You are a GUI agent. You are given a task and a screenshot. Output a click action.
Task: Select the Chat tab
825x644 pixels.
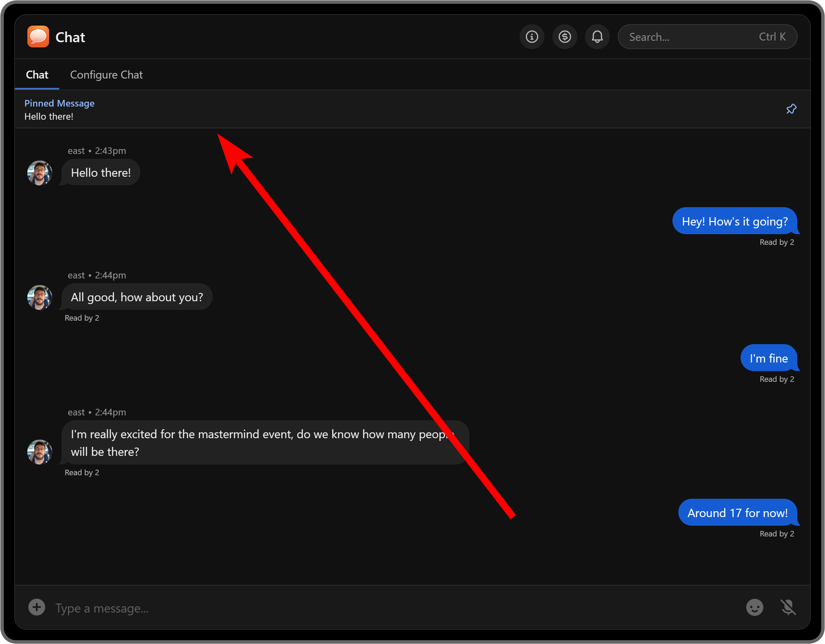(37, 75)
